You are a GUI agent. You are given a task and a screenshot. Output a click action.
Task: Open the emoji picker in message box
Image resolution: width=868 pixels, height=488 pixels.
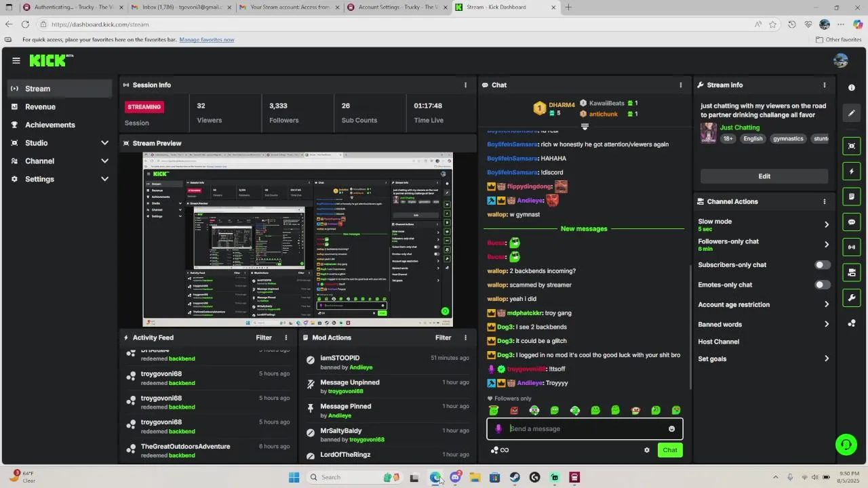click(672, 428)
